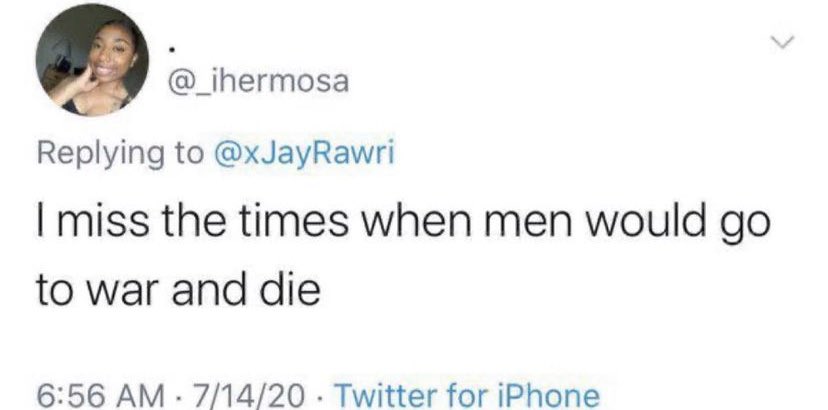Select the tweet's first line of text
Screen dimensions: 828x410
click(x=403, y=219)
